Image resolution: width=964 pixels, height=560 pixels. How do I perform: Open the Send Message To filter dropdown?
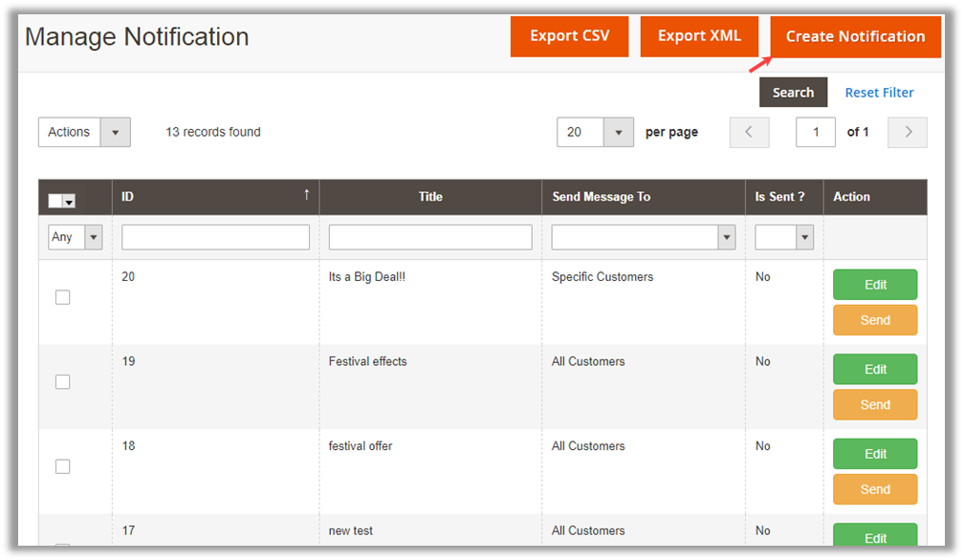click(x=643, y=237)
